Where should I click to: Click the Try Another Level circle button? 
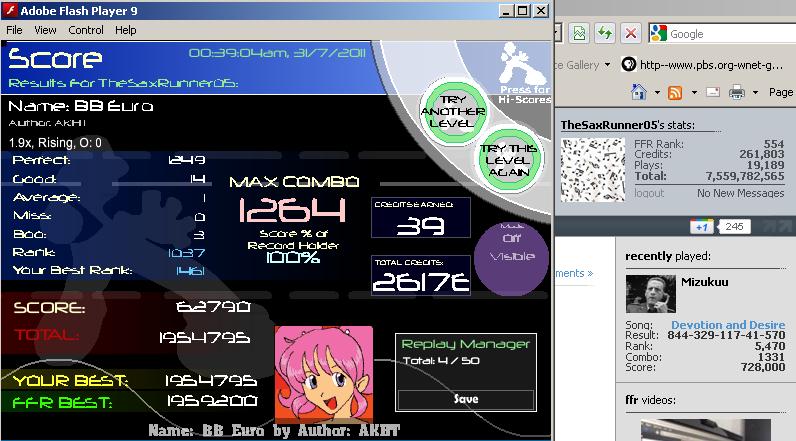(453, 112)
